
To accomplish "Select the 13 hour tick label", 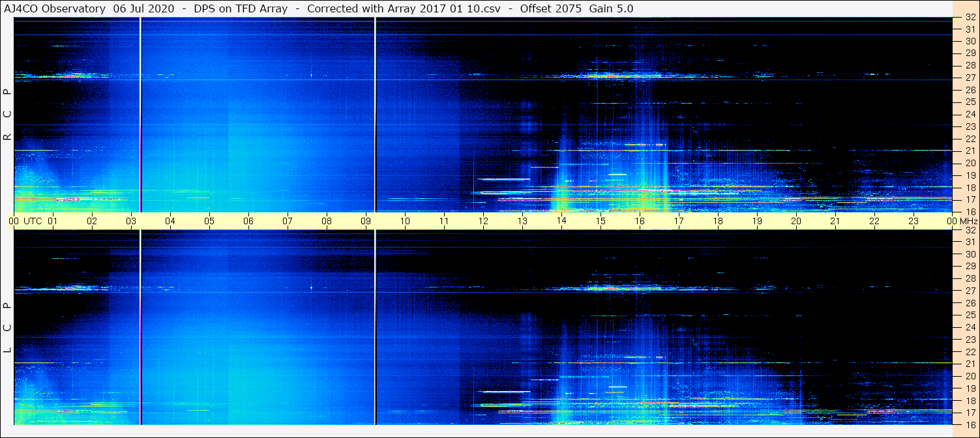I will pos(522,221).
